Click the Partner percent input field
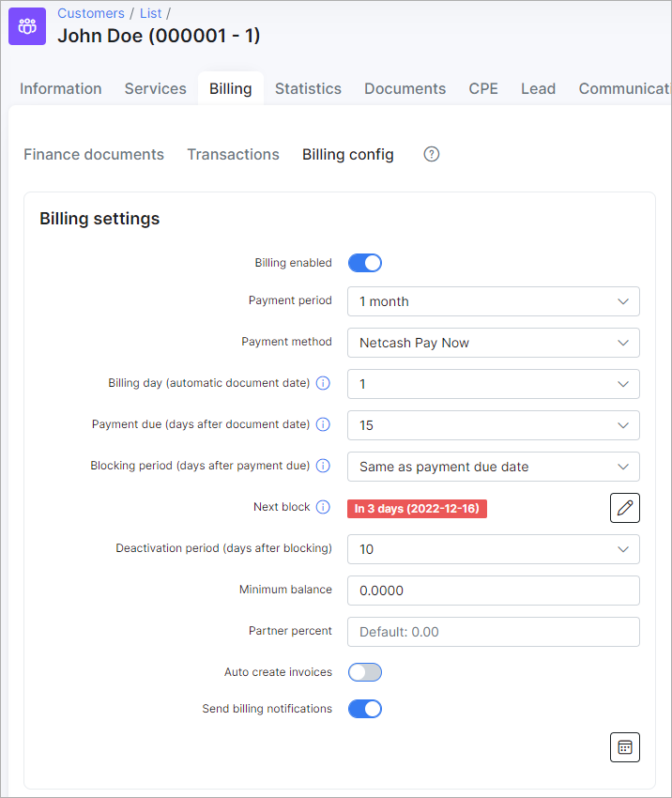Screen dimensions: 672x798 (494, 632)
